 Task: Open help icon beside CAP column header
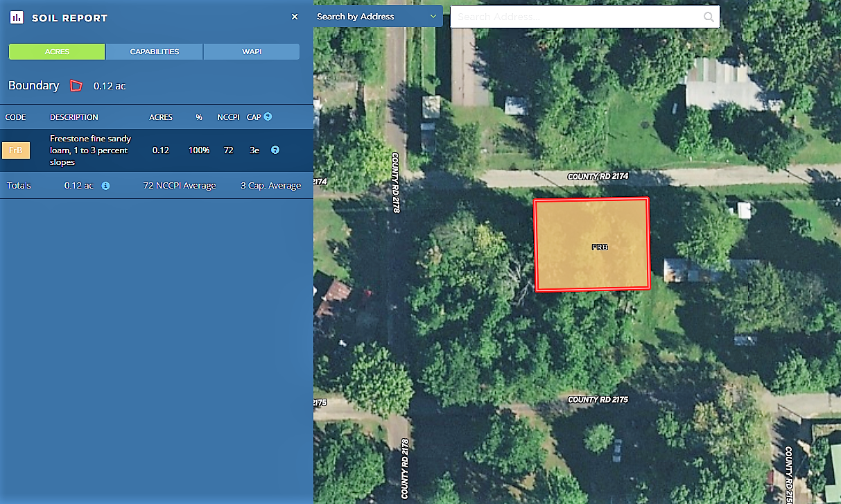[268, 117]
